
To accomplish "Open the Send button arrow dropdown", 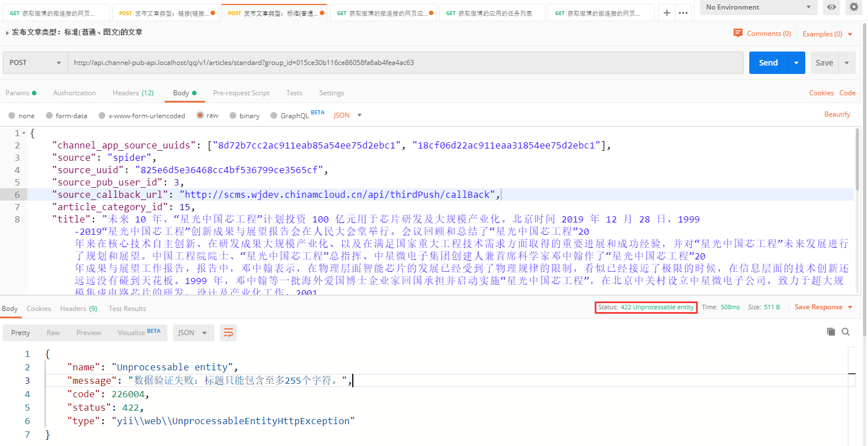I will [x=796, y=63].
